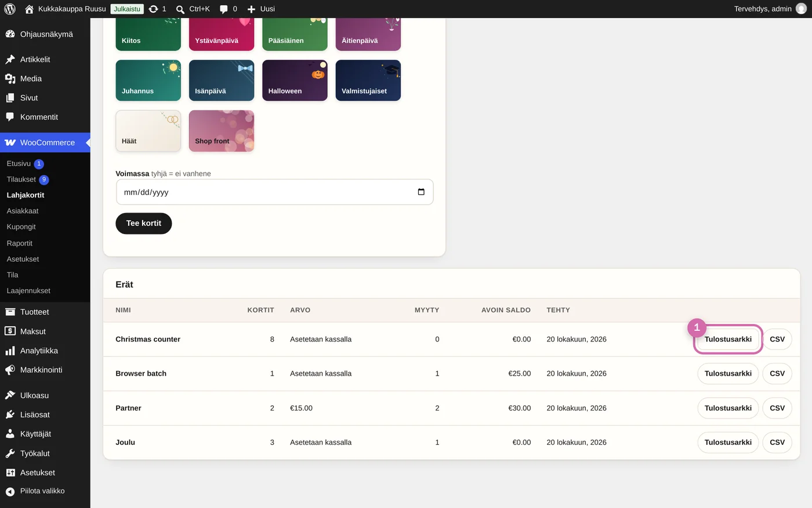Image resolution: width=812 pixels, height=508 pixels.
Task: Select the Häät card design
Action: point(148,131)
